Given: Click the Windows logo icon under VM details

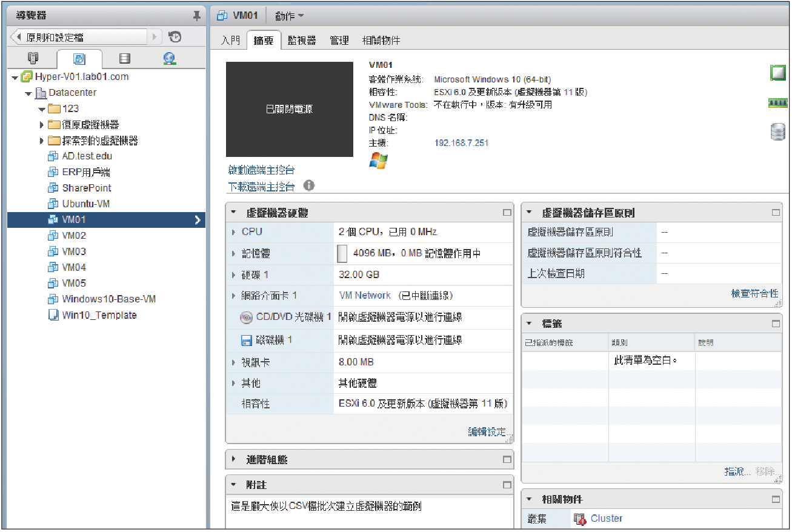Looking at the screenshot, I should [378, 161].
